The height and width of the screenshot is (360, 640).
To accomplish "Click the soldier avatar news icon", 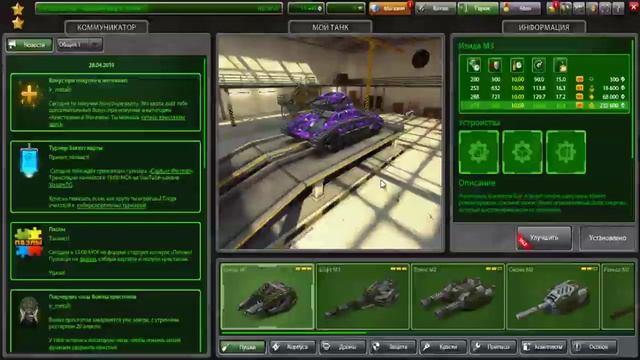I will point(29,312).
